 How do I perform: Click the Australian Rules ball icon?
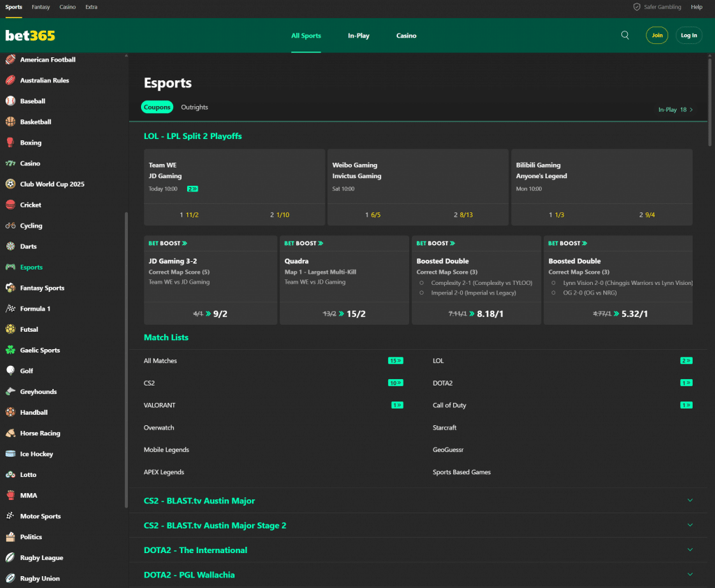click(10, 80)
